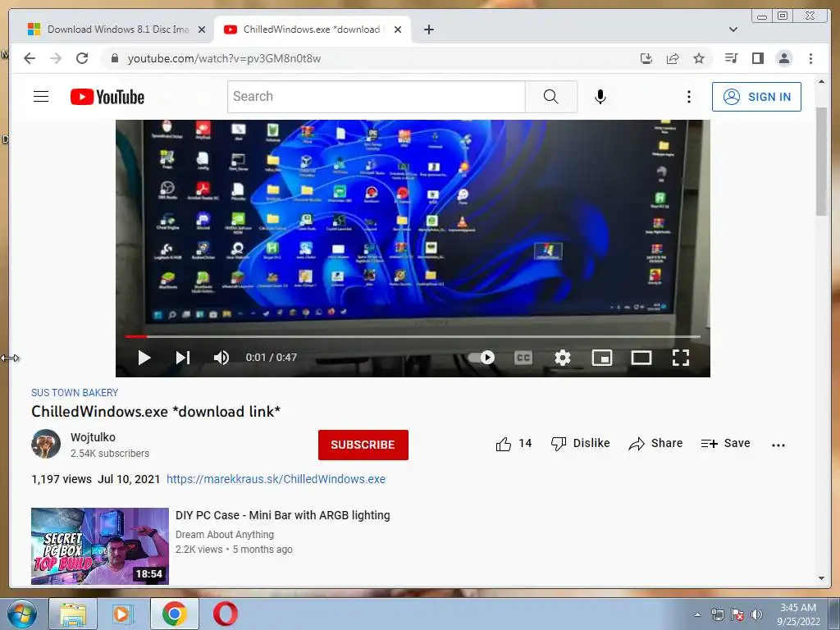Open the Wojtulko channel name

[93, 437]
